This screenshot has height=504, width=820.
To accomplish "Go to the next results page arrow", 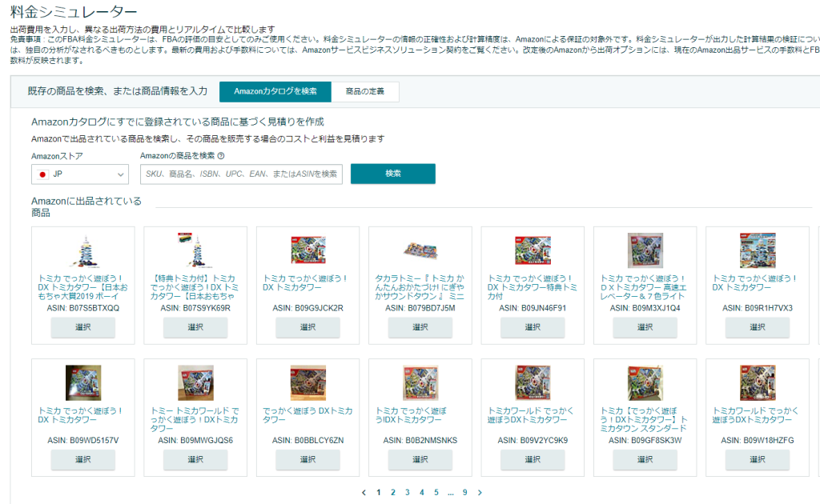I will [x=480, y=493].
